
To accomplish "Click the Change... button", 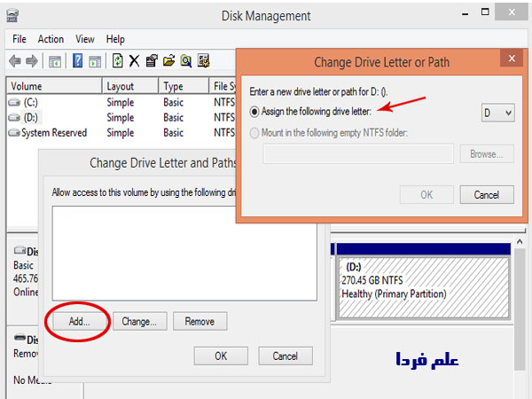I will point(139,322).
